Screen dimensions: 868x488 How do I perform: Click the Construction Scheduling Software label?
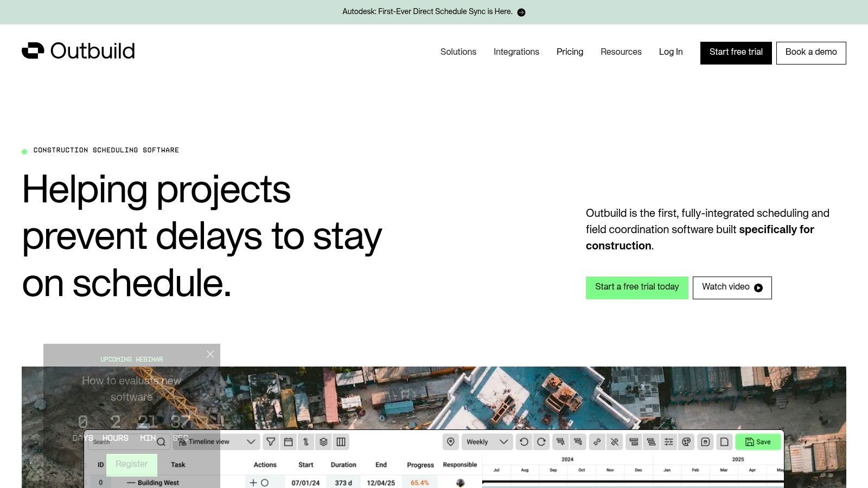point(106,150)
